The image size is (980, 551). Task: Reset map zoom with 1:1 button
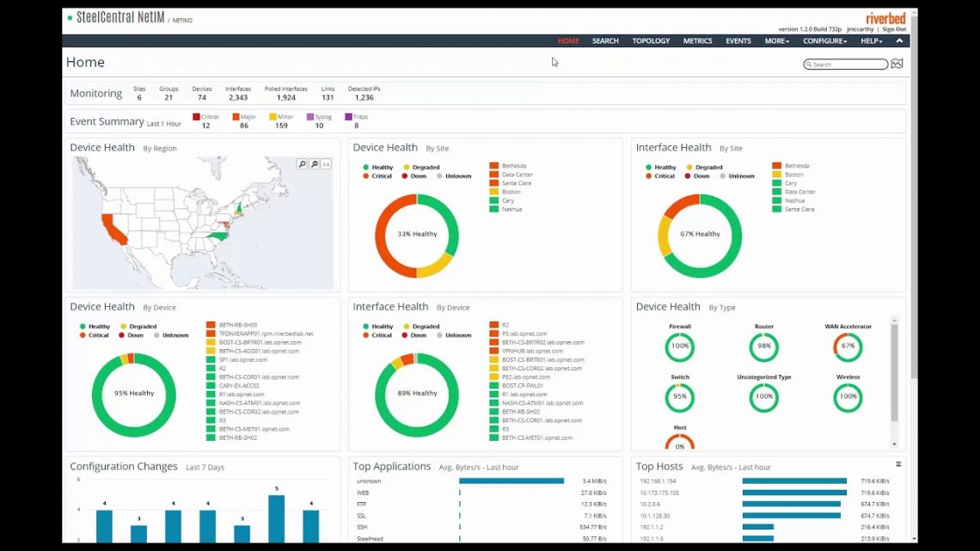[x=327, y=163]
